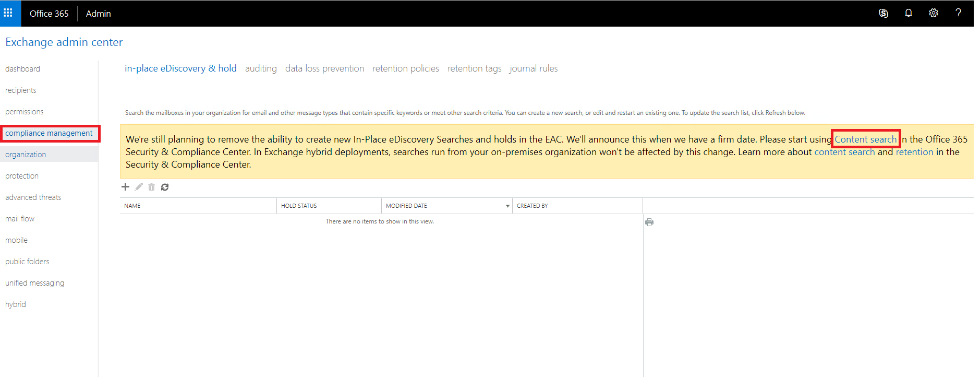Open the data loss prevention tab

(324, 68)
